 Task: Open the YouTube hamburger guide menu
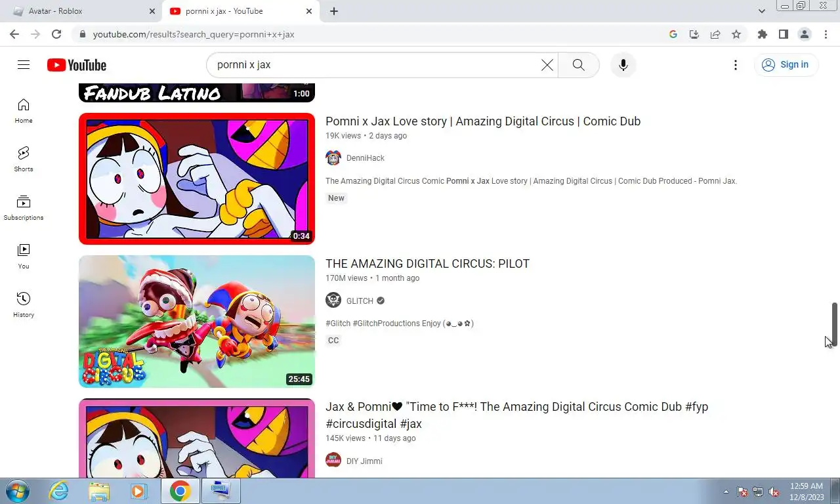24,64
